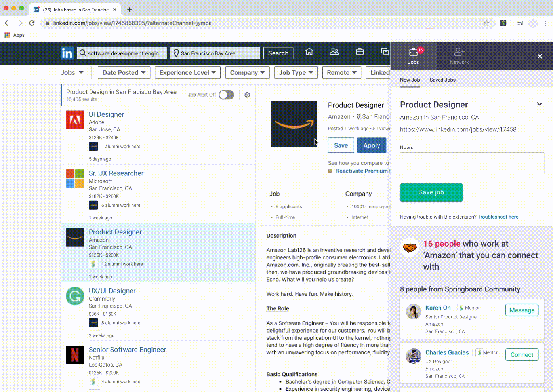Open the Date Posted filter
Screen dimensions: 553x392
point(124,72)
